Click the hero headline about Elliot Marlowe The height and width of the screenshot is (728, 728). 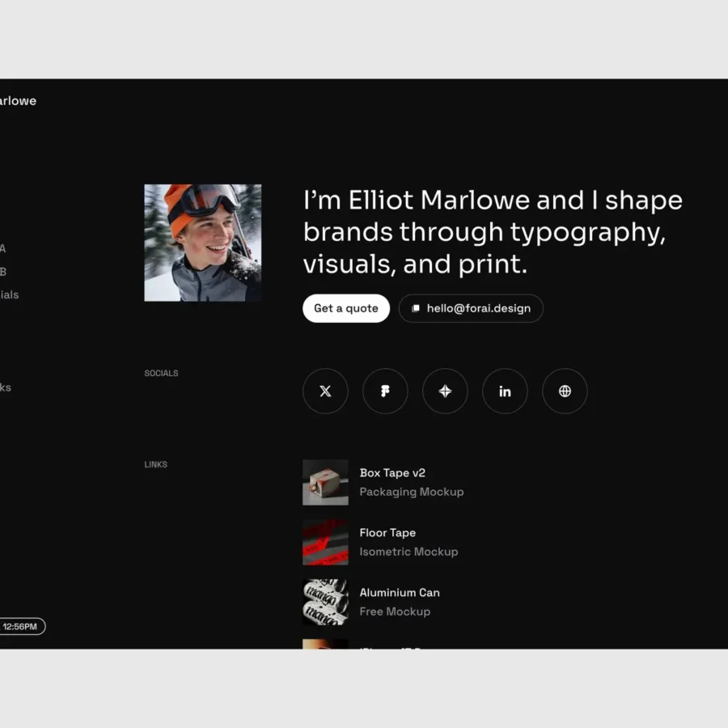click(x=493, y=232)
